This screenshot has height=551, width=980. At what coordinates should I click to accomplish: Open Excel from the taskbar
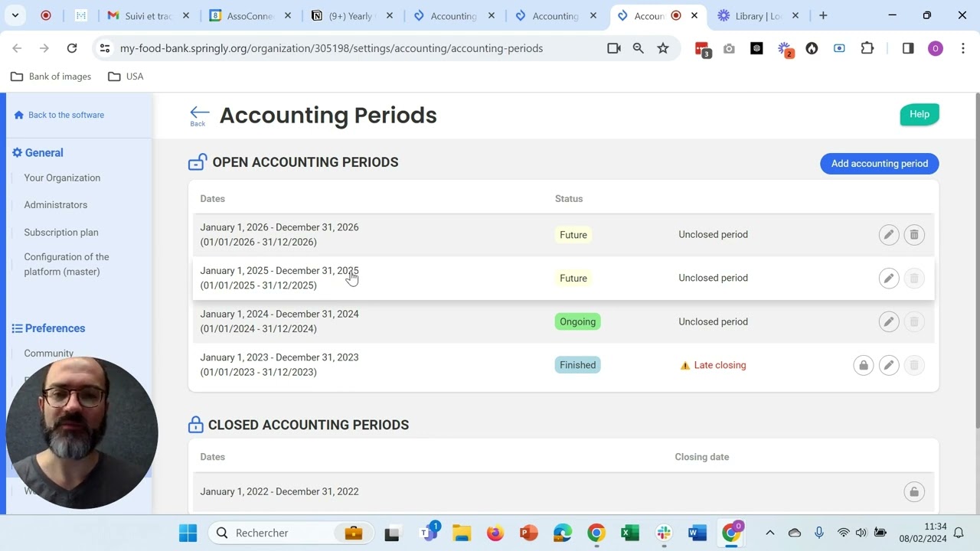coord(630,533)
